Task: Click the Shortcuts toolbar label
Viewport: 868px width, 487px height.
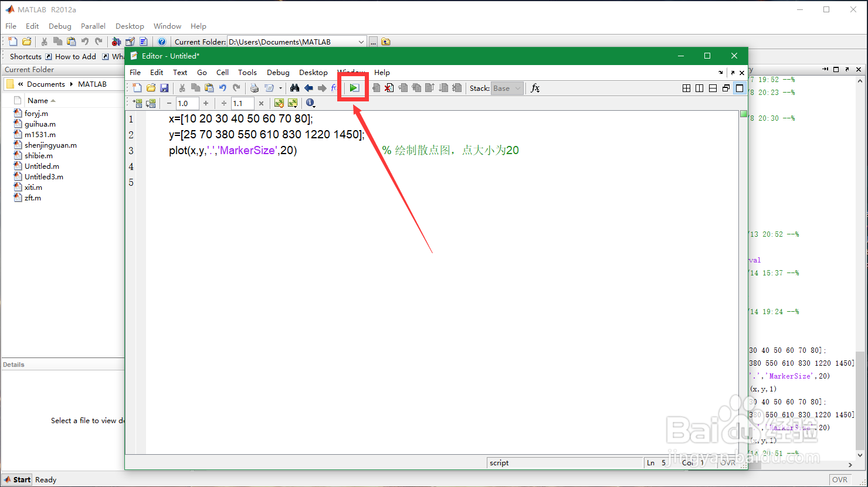Action: click(26, 56)
